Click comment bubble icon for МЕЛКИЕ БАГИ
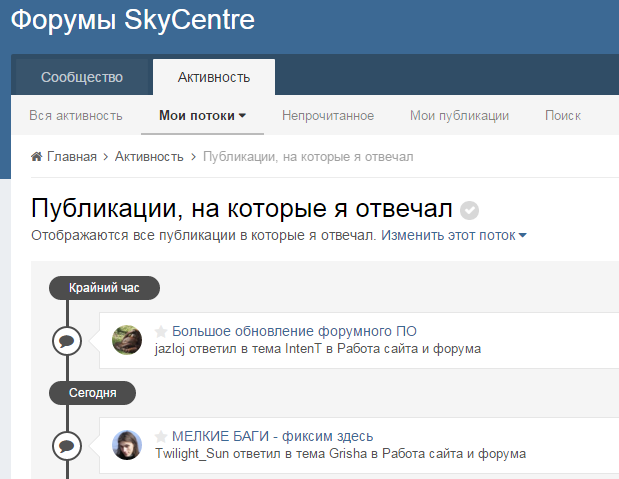619x479 pixels. 67,446
